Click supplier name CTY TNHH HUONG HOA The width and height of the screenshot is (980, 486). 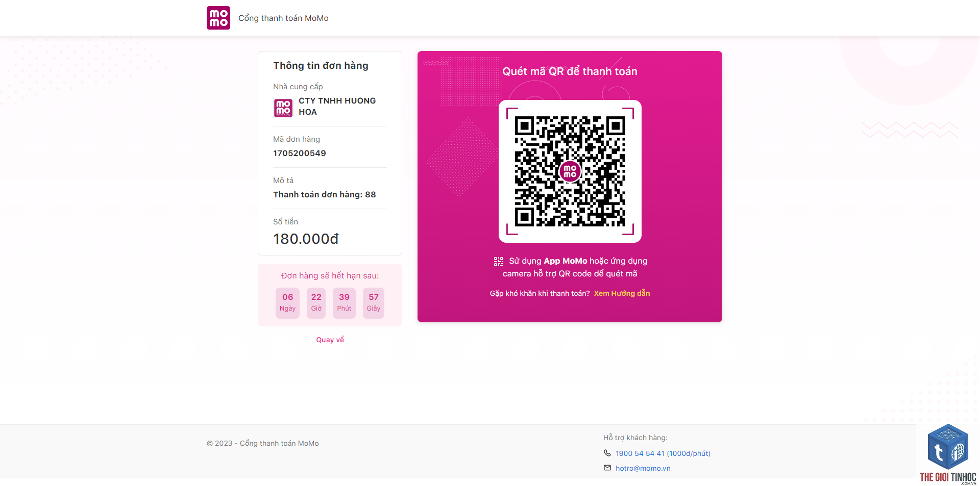coord(337,107)
